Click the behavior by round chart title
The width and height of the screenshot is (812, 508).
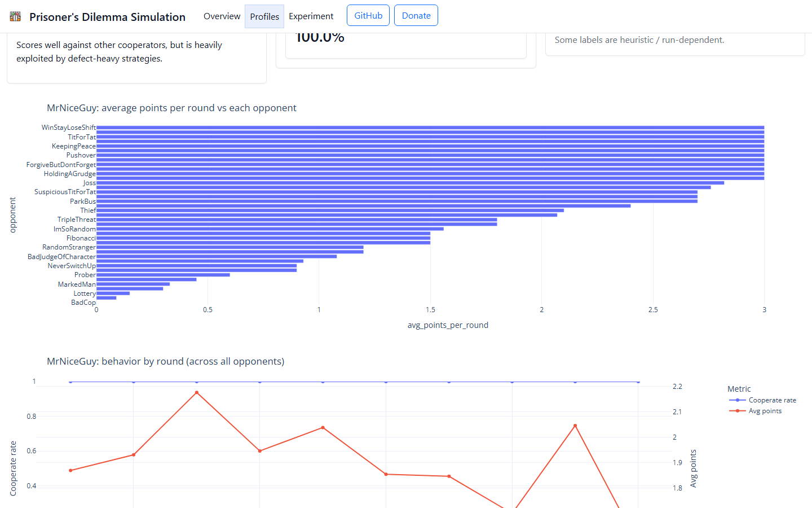tap(166, 361)
